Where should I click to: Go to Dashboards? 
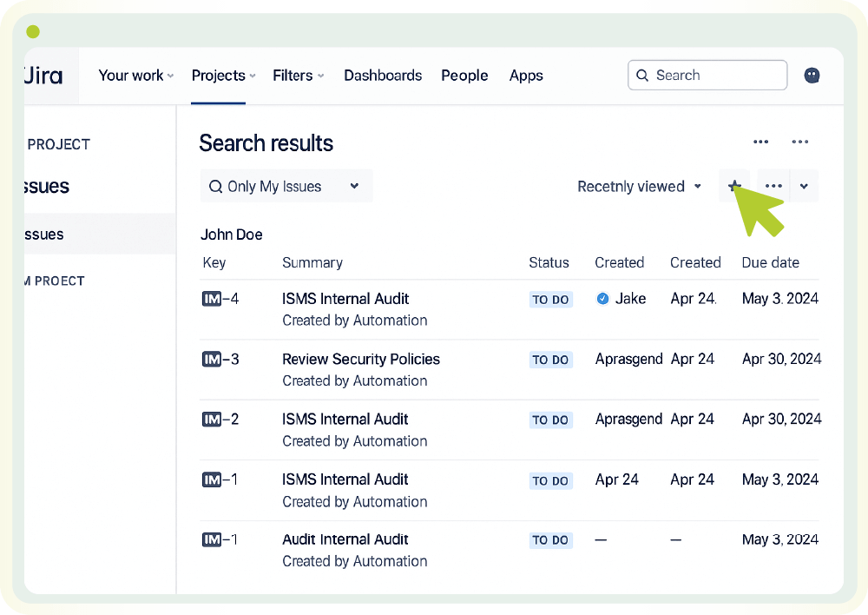pyautogui.click(x=383, y=76)
